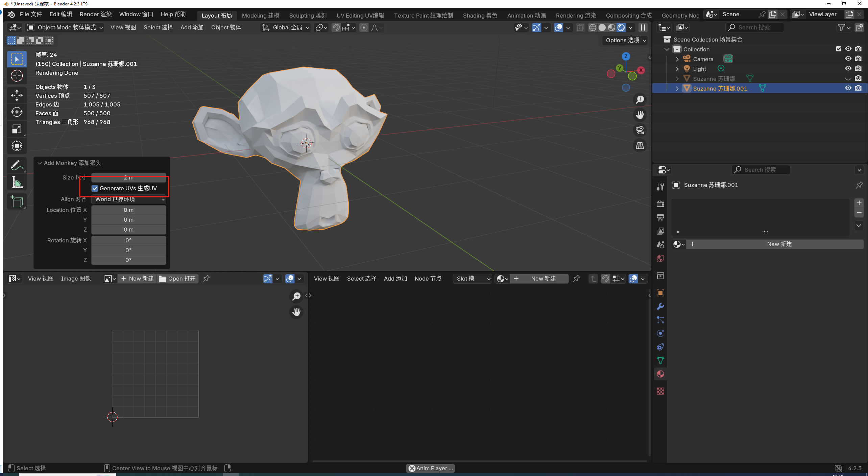The height and width of the screenshot is (476, 868).
Task: Click the outliner Search 搜索 field
Action: pos(754,27)
